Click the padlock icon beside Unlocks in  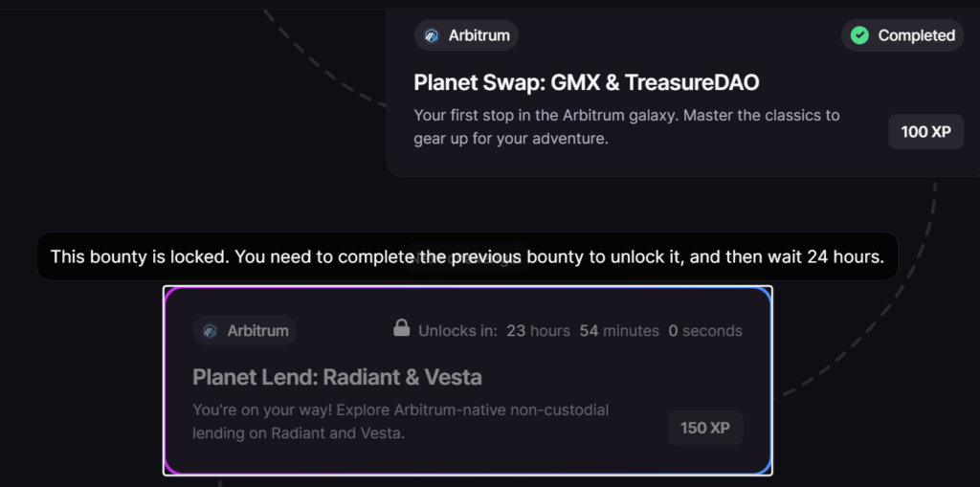(402, 329)
